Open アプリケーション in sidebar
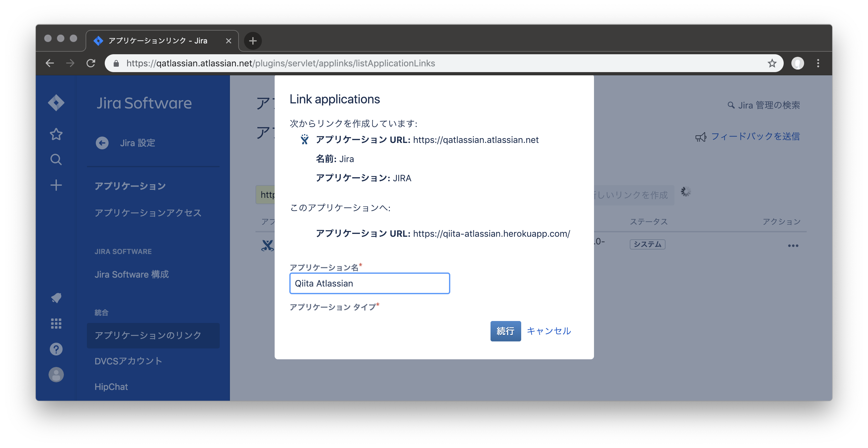Viewport: 868px width, 448px height. (130, 186)
